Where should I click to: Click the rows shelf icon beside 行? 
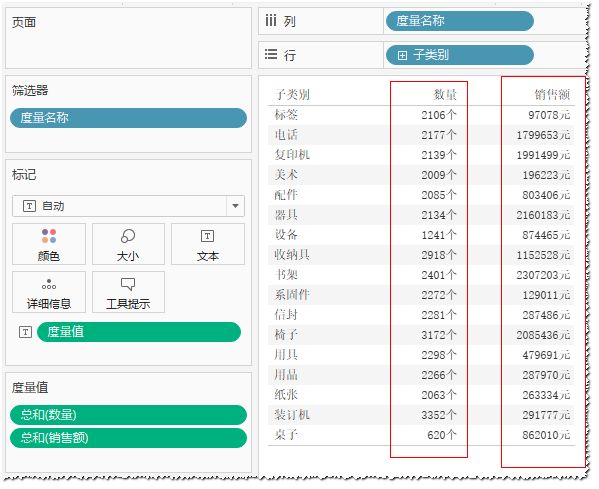(271, 55)
